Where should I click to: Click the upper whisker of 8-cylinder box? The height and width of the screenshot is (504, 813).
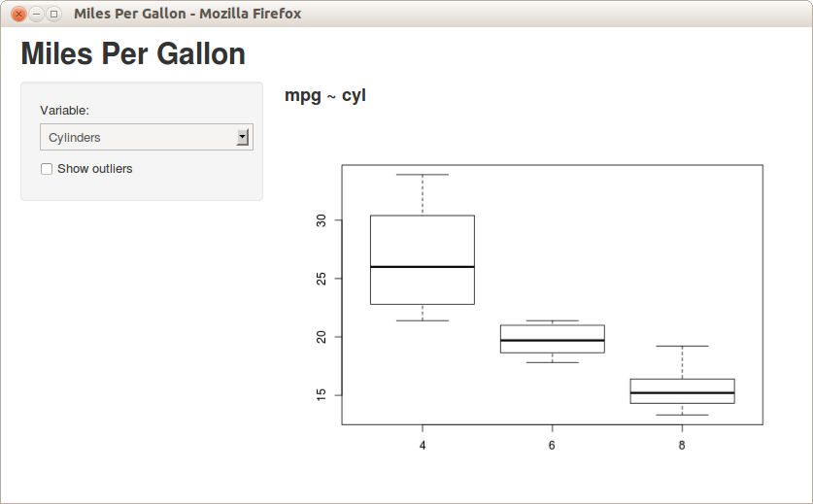[682, 362]
